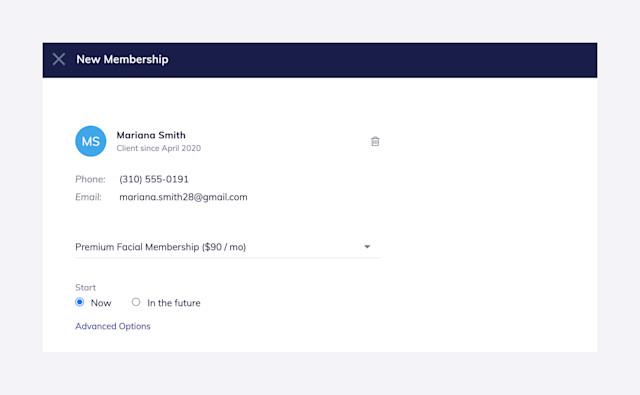Click the Now label text

101,303
